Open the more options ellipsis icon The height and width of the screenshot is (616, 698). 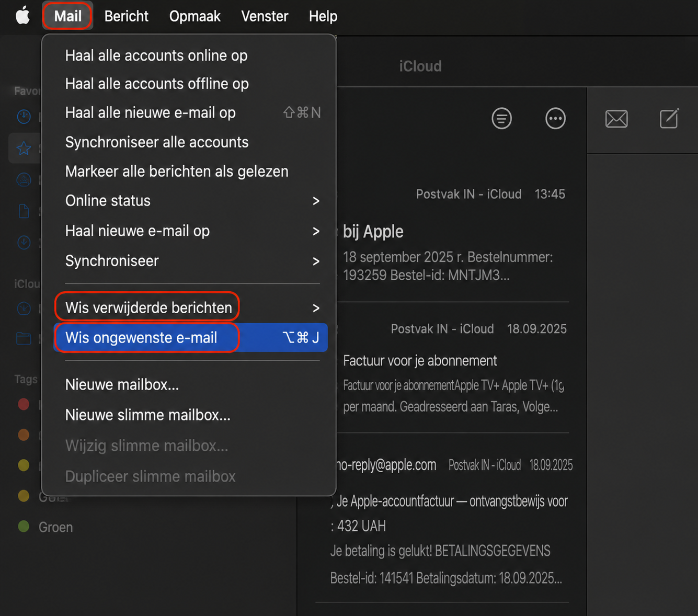555,119
